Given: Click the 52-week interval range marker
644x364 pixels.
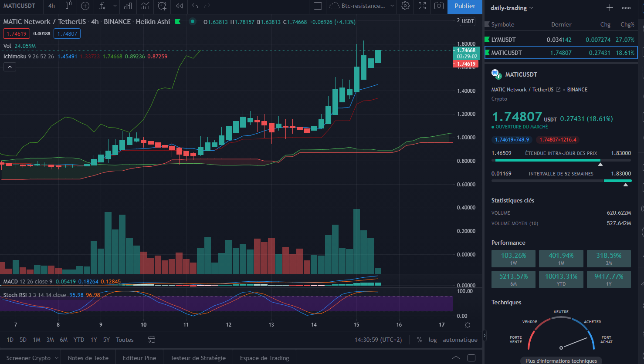Looking at the screenshot, I should [626, 185].
